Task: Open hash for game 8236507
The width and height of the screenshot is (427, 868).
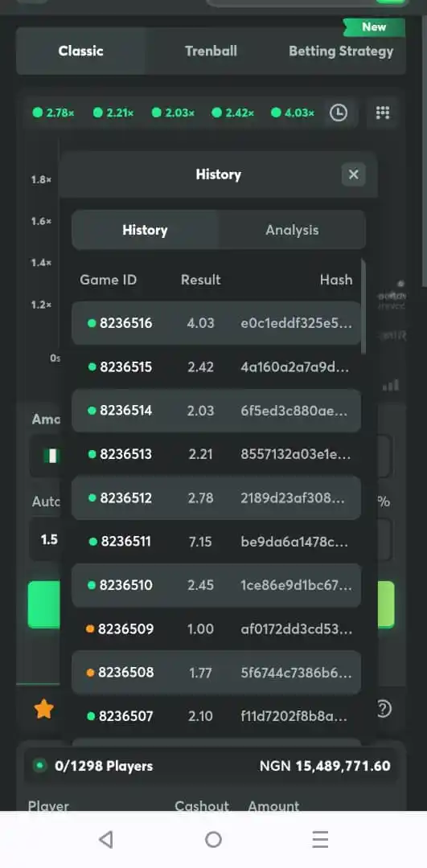Action: pyautogui.click(x=294, y=716)
